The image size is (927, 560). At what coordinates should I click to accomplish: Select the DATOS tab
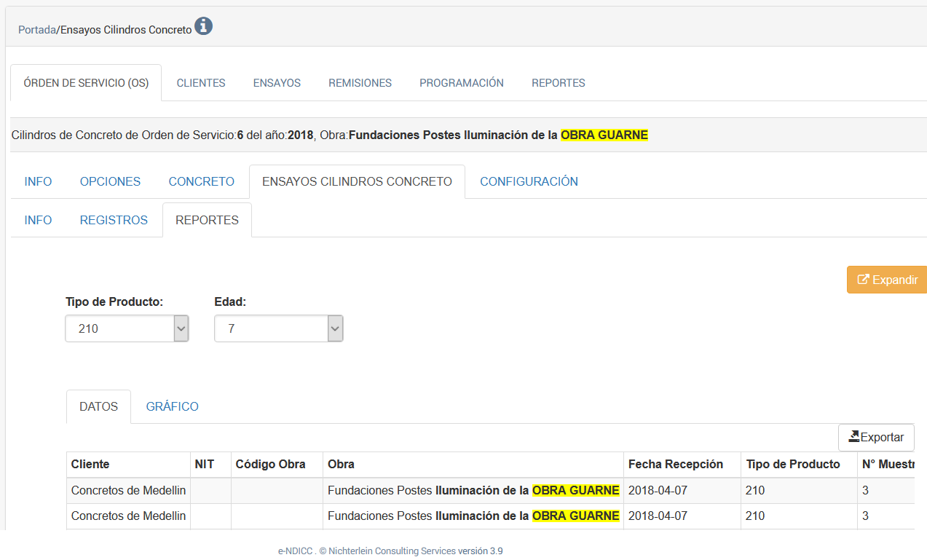98,406
